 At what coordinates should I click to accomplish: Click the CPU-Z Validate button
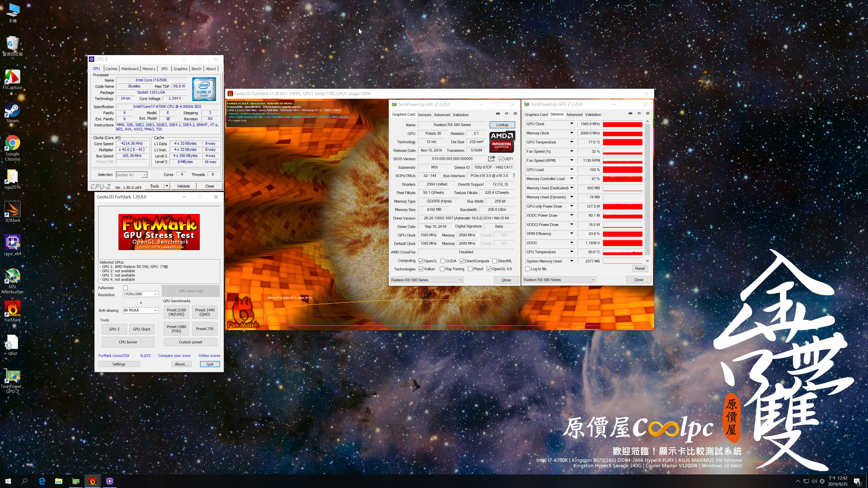point(183,186)
